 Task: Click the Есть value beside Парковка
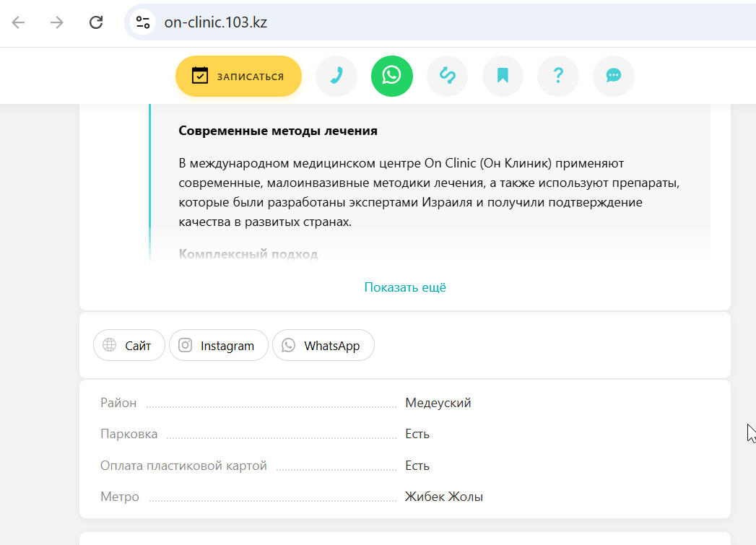point(417,434)
